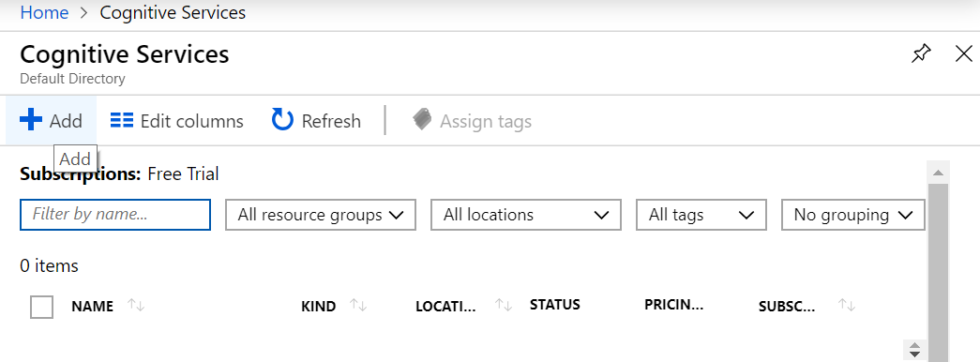Open Edit columns
Screen dimensions: 980x362
point(177,121)
